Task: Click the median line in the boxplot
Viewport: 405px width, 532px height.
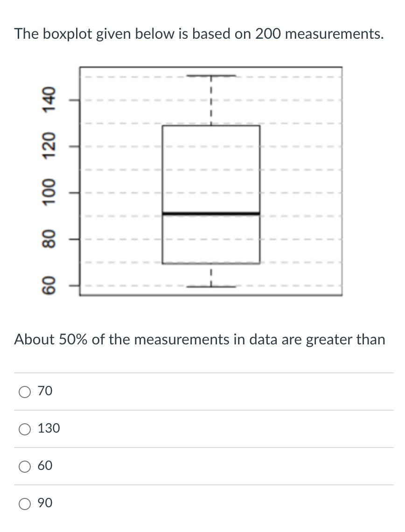Action: point(211,214)
